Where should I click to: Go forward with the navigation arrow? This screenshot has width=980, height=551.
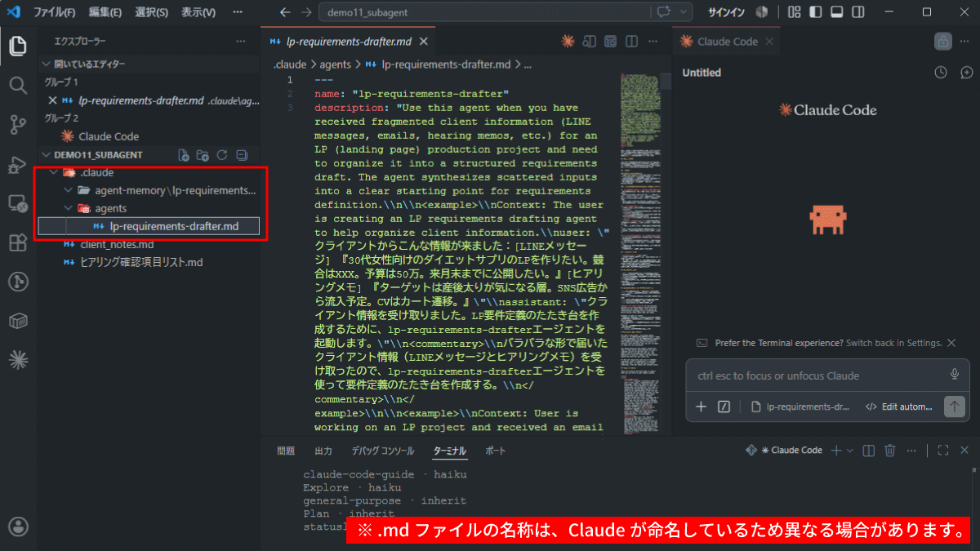tap(305, 12)
